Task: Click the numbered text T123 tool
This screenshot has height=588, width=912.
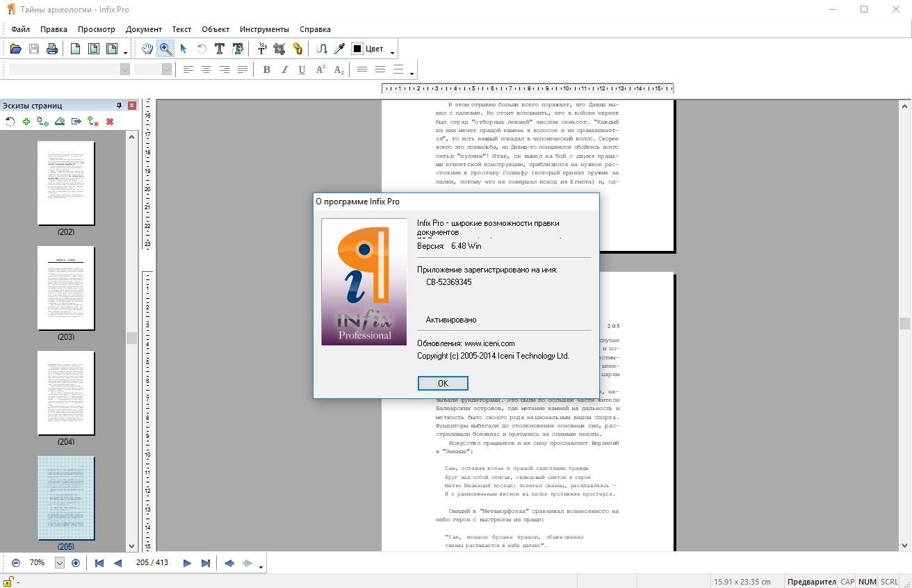Action: coord(262,49)
